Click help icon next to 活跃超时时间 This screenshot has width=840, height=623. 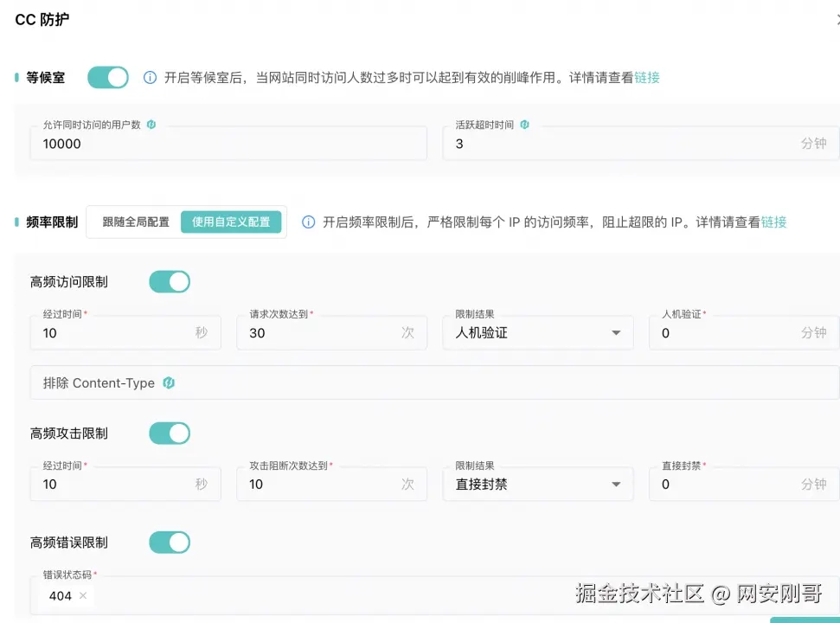click(x=524, y=125)
